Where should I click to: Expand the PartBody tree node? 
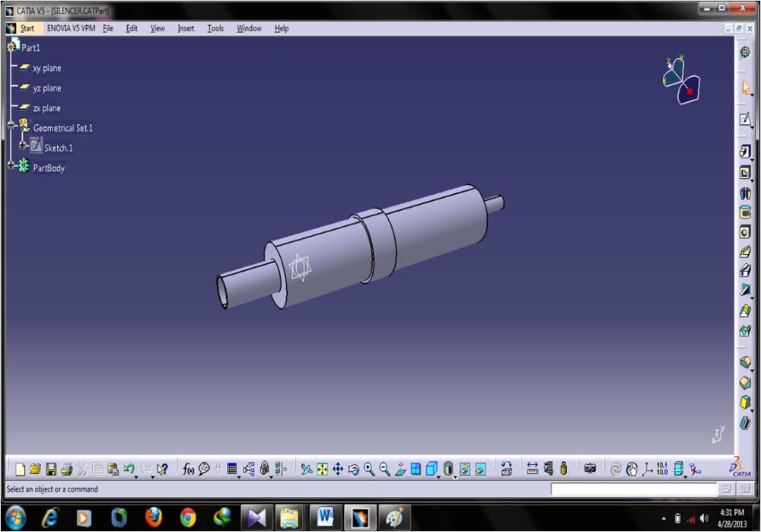pyautogui.click(x=11, y=165)
